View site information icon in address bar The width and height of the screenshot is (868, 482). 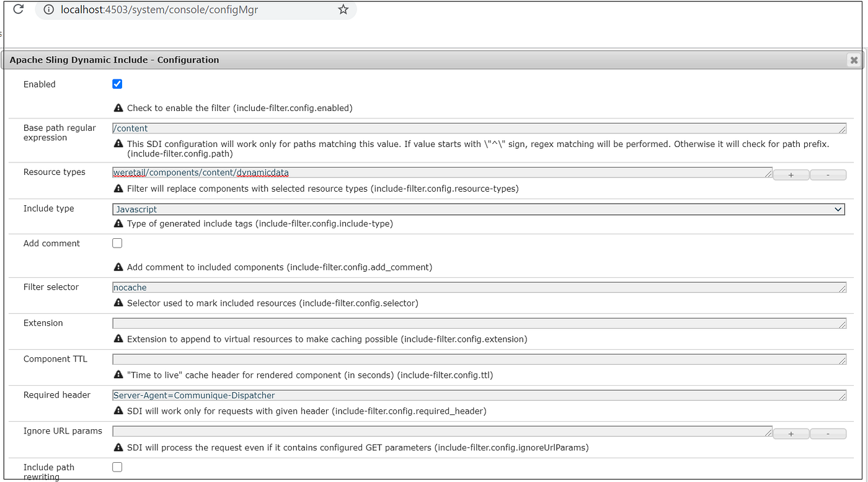pyautogui.click(x=50, y=9)
